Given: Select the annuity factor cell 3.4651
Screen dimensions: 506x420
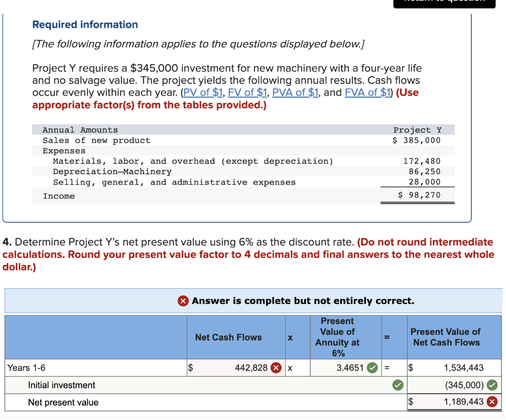Looking at the screenshot, I should (x=345, y=368).
